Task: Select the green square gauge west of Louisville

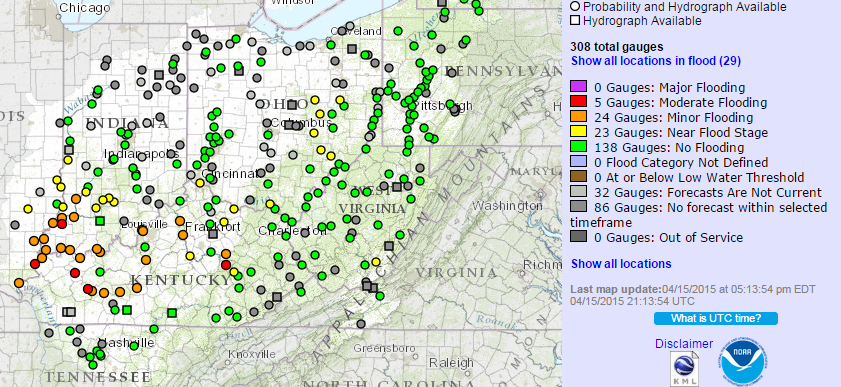Action: click(x=100, y=221)
